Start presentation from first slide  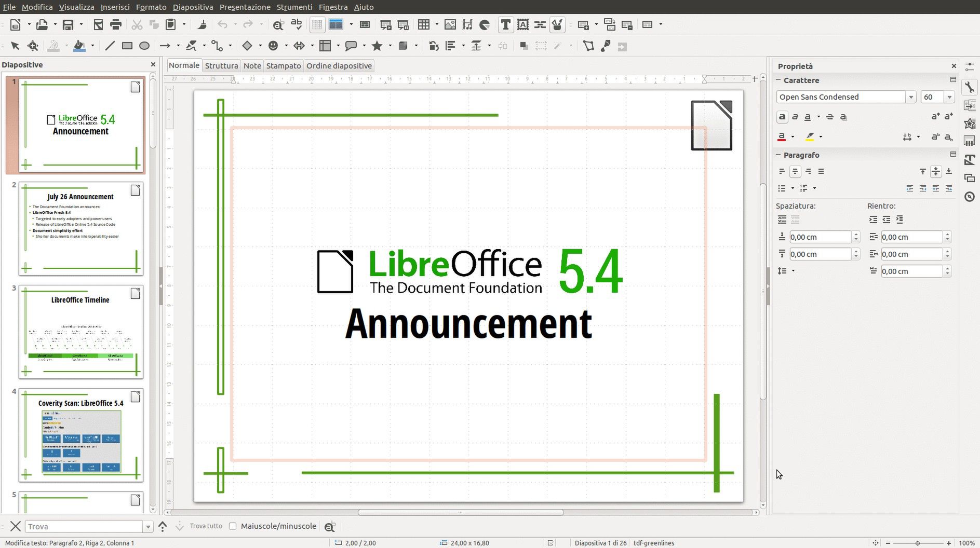point(386,24)
